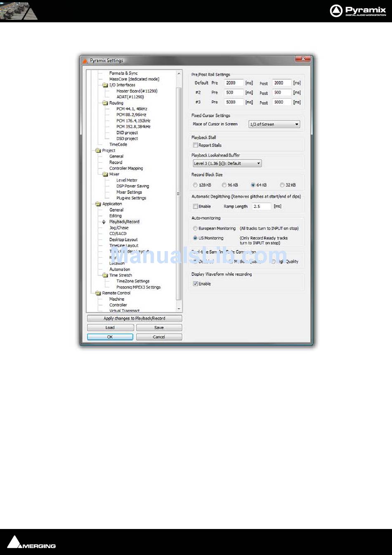Open Level Meter settings

(x=127, y=180)
